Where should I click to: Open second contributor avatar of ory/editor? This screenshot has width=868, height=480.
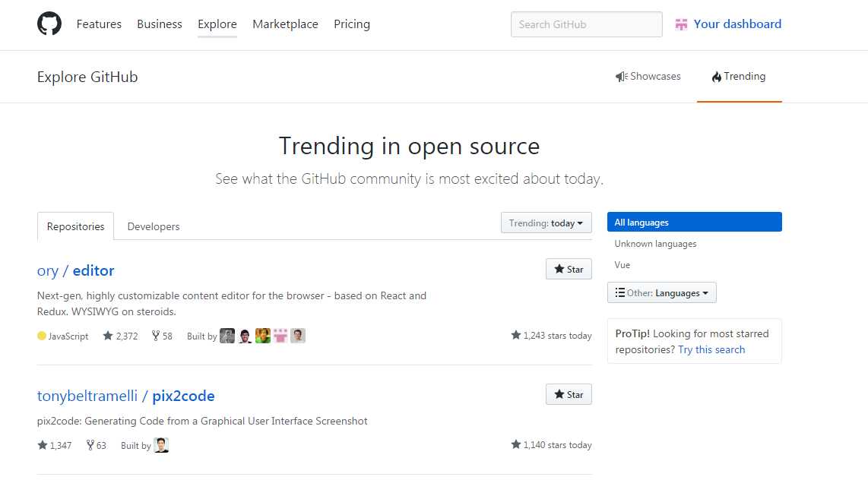245,336
